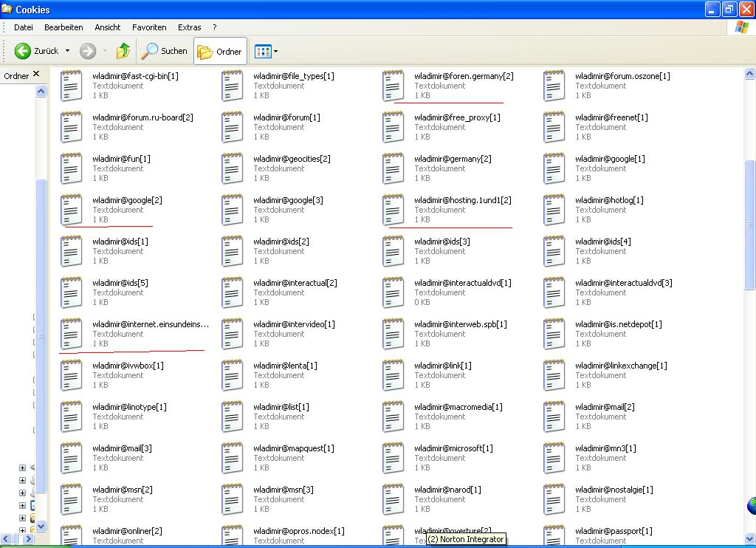Close the Ordner side pane
Image resolution: width=756 pixels, height=548 pixels.
point(36,74)
